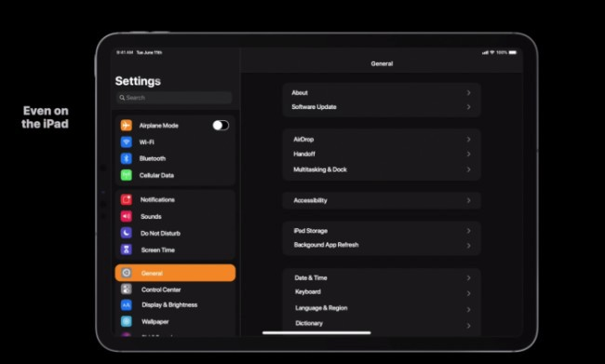
Task: Click the Control Center icon
Action: [127, 290]
